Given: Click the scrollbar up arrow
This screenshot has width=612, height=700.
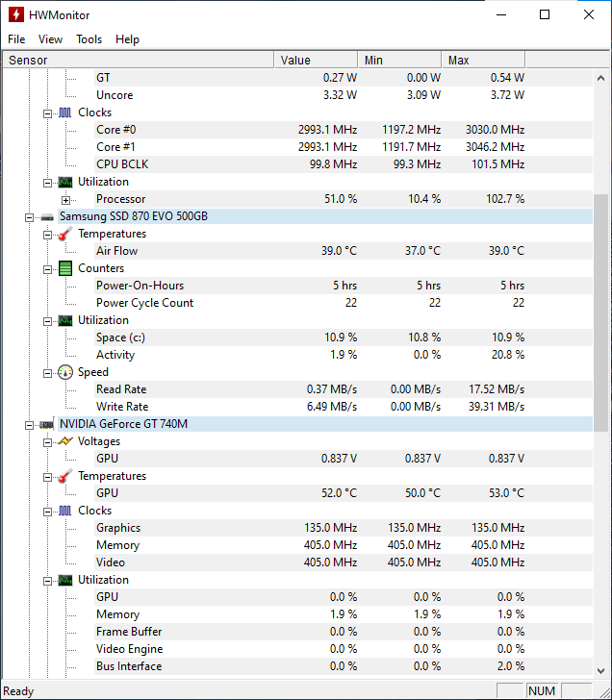Looking at the screenshot, I should 600,78.
